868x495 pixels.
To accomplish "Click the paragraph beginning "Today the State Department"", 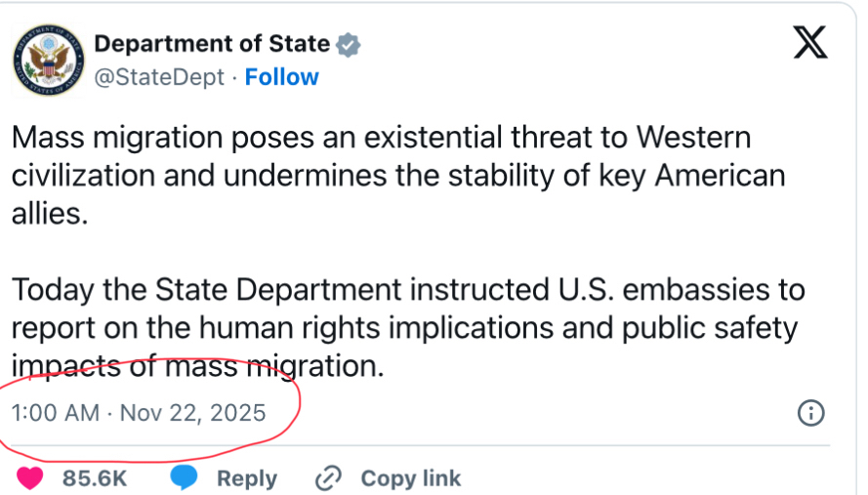I will coord(408,329).
